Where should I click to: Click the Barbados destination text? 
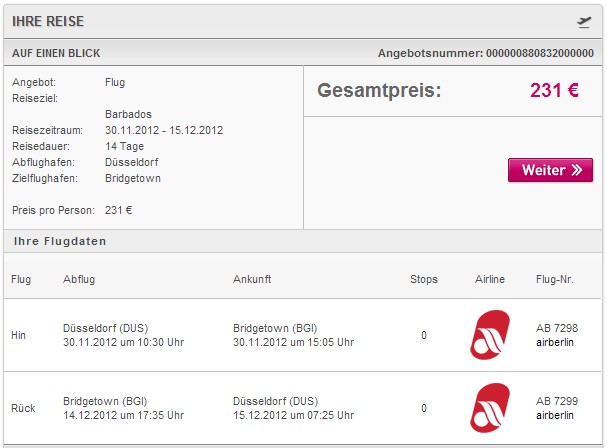click(x=128, y=114)
